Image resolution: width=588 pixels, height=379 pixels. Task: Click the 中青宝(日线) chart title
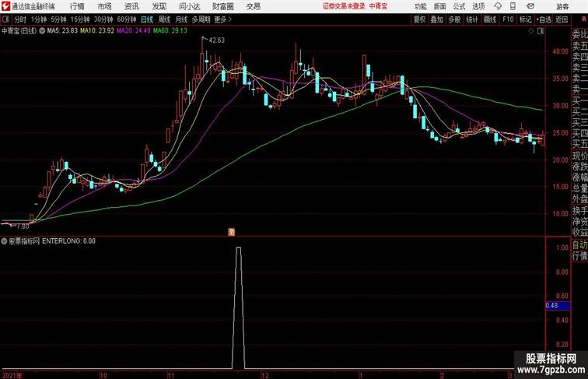pos(19,31)
